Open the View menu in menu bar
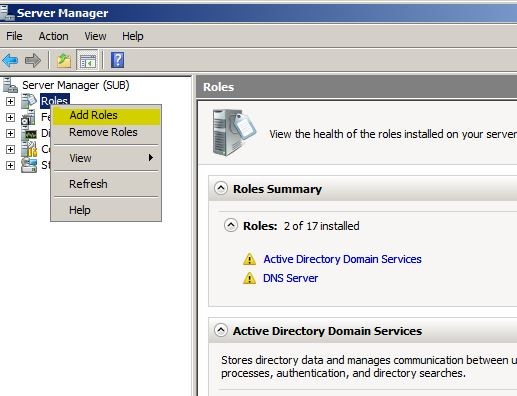This screenshot has height=396, width=517. point(95,36)
